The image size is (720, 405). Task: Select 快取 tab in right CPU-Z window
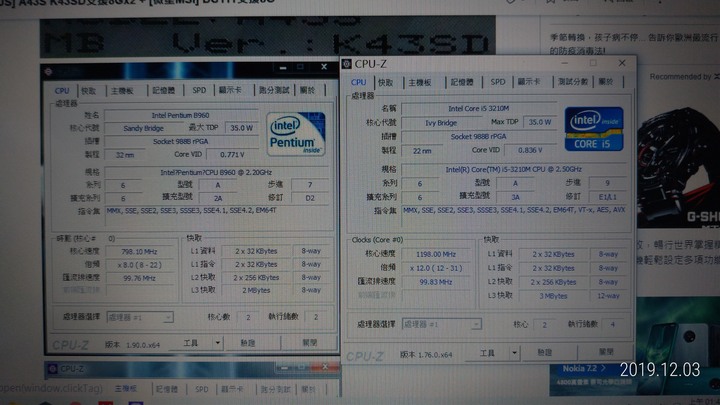click(385, 82)
